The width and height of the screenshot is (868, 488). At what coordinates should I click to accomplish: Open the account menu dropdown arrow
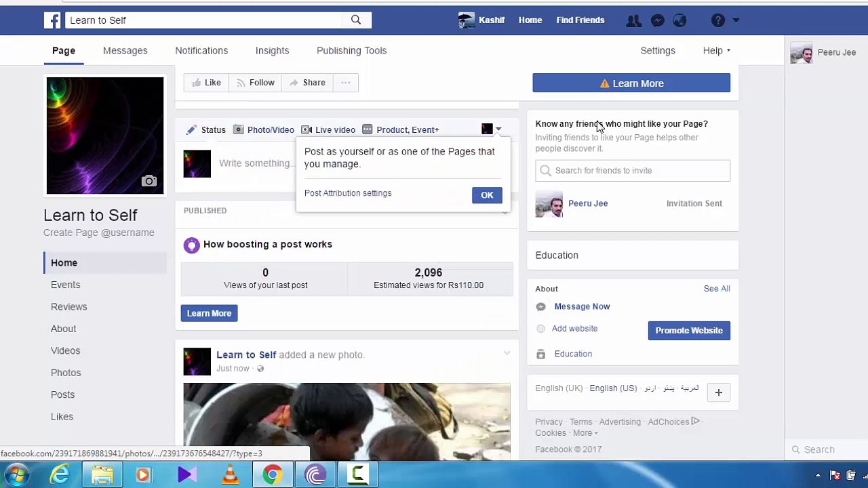(736, 20)
